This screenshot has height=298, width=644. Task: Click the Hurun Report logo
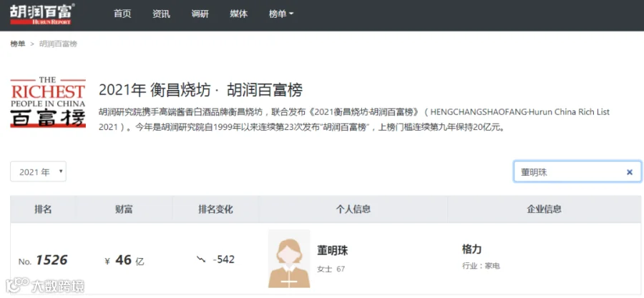(x=42, y=14)
